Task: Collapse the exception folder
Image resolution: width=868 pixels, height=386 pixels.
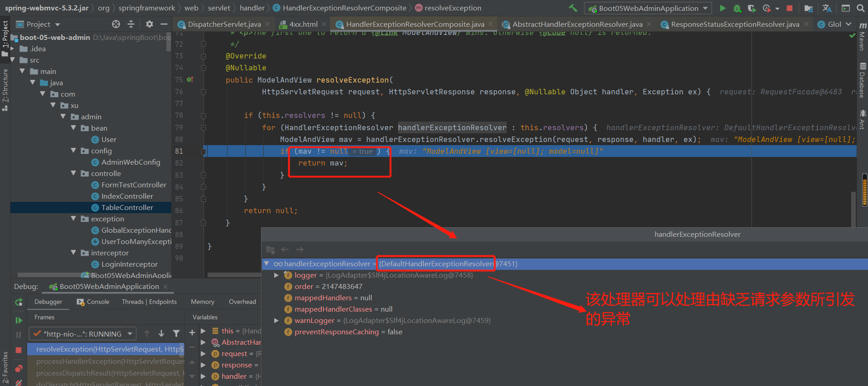Action: pyautogui.click(x=73, y=219)
